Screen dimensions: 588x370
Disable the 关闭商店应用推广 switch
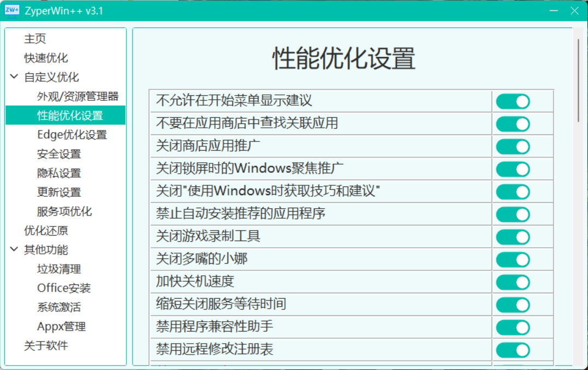point(513,147)
